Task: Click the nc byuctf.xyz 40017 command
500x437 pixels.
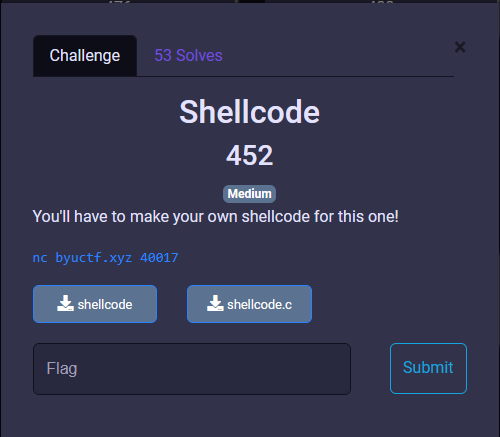Action: [105, 258]
